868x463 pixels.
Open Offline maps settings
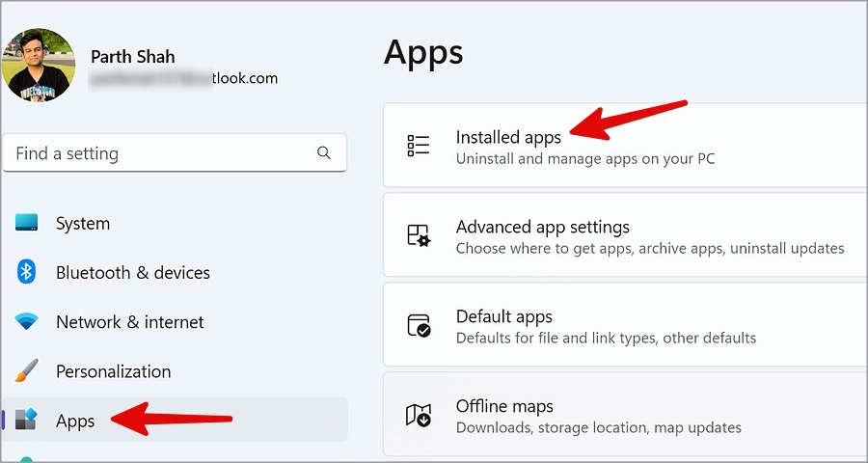pos(626,414)
